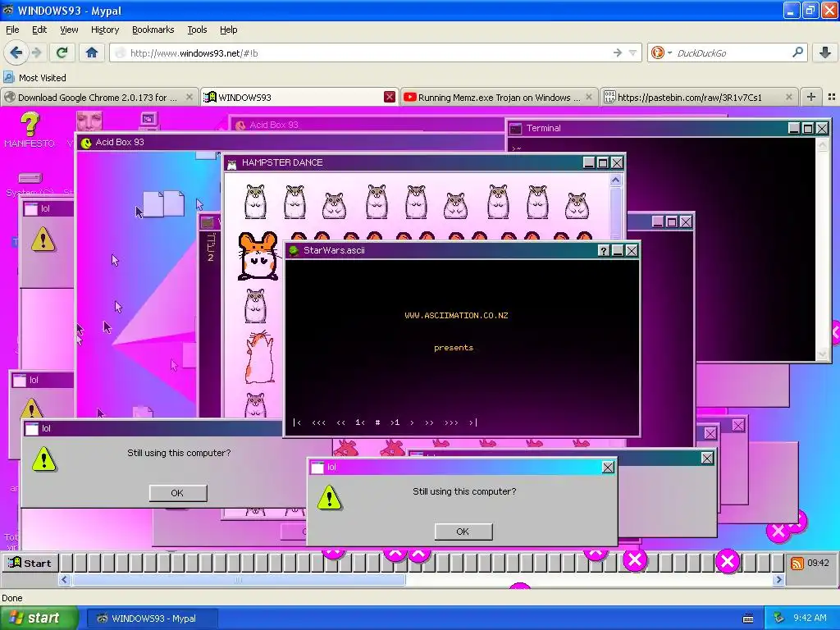840x630 pixels.
Task: Open the File menu
Action: (x=12, y=30)
